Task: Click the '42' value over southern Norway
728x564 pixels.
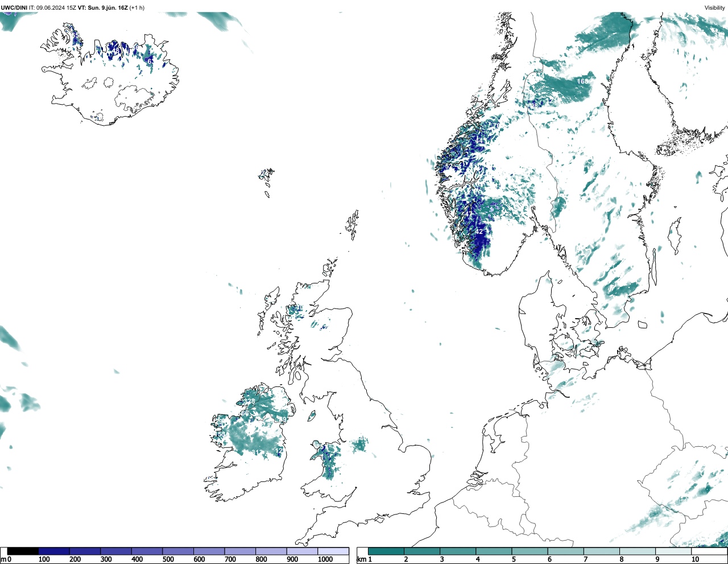Action: 479,232
